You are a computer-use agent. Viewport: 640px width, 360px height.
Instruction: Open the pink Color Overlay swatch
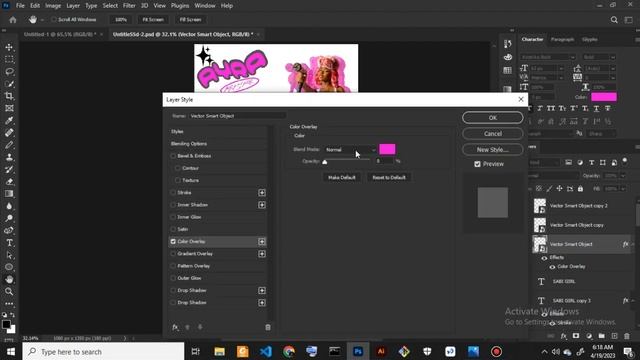point(387,149)
